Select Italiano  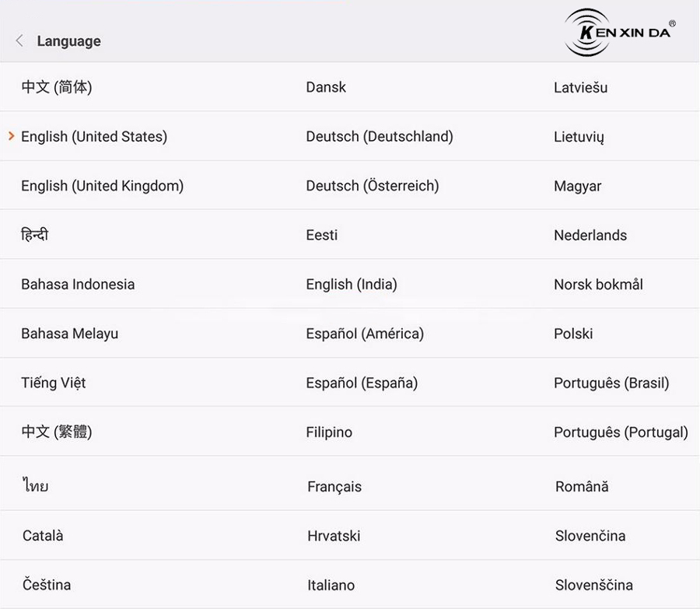pyautogui.click(x=331, y=586)
